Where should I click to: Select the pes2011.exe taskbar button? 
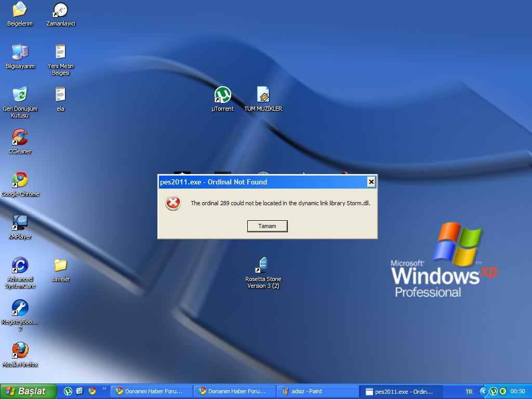coord(401,391)
